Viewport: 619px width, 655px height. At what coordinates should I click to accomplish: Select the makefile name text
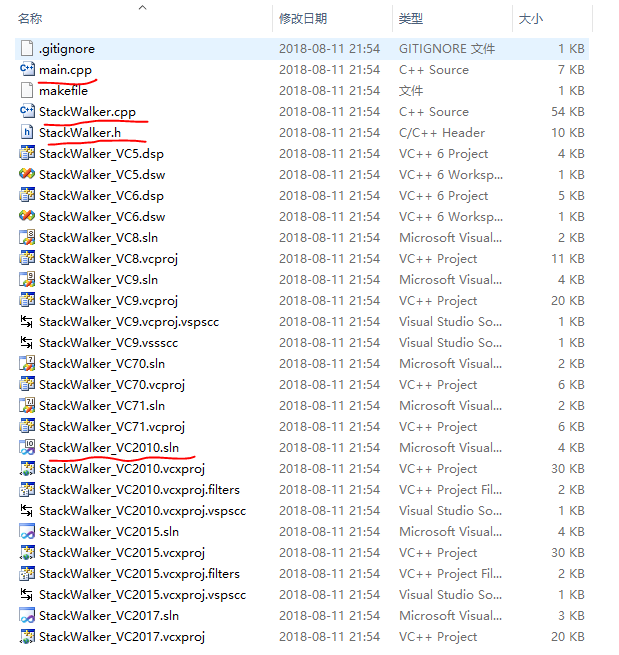tap(63, 91)
